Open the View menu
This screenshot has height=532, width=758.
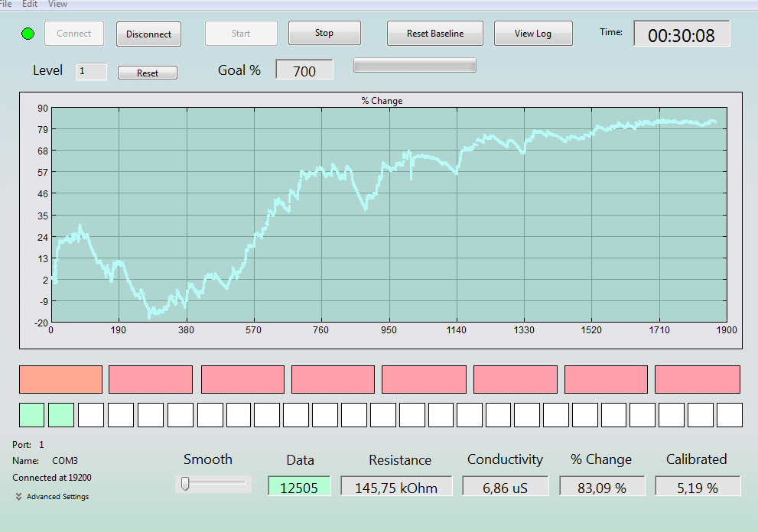coord(57,4)
